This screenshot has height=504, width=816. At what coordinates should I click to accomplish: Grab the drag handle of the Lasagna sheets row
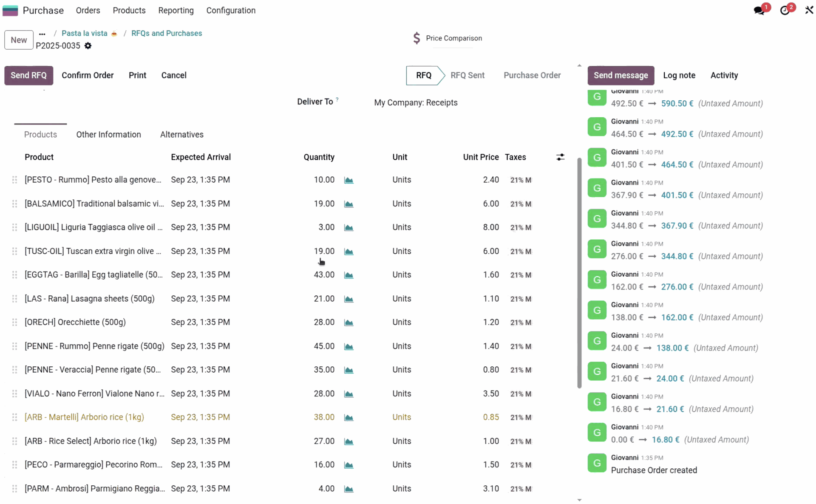(14, 299)
